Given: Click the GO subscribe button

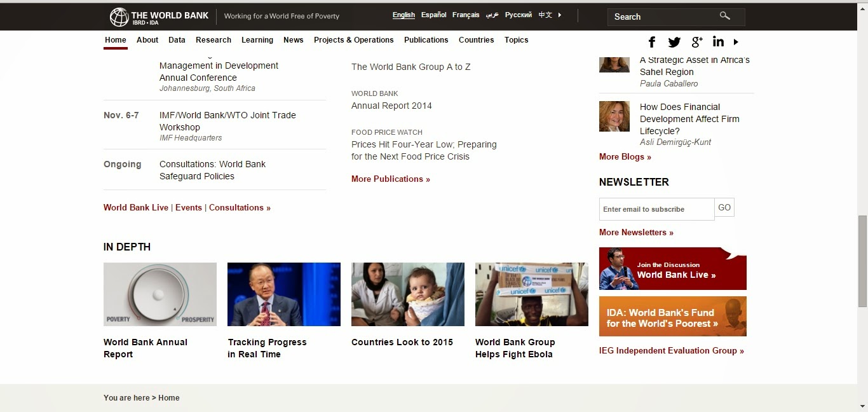Looking at the screenshot, I should tap(724, 207).
